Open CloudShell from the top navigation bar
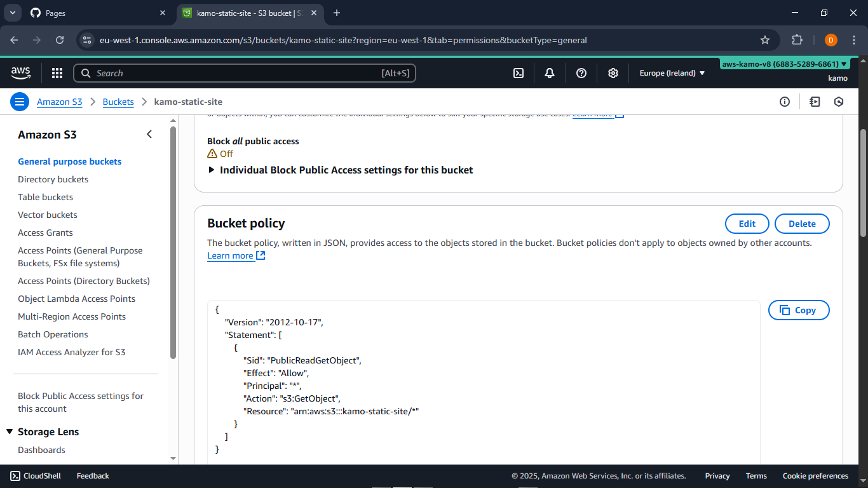Screen dimensions: 868x488 tap(518, 73)
